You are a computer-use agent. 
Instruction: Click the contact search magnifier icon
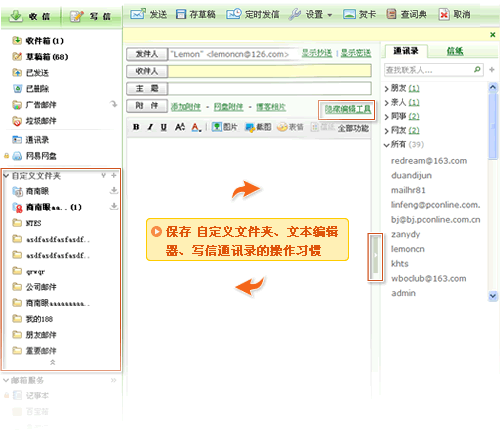(477, 69)
